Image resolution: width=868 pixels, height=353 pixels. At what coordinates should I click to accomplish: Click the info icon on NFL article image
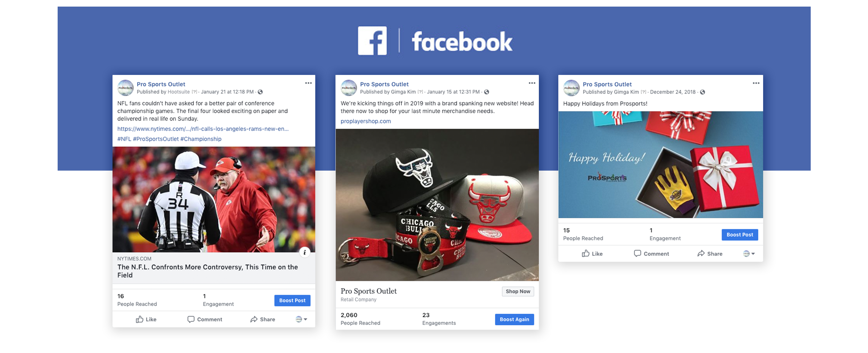tap(304, 252)
